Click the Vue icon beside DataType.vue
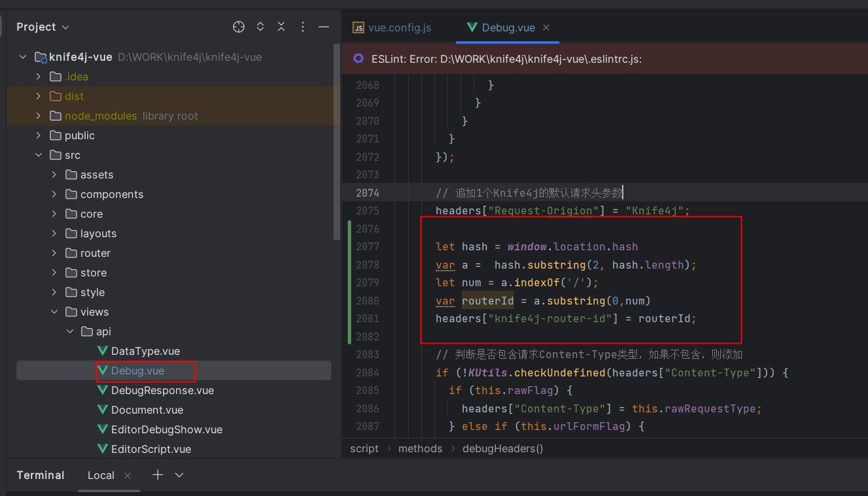The height and width of the screenshot is (496, 868). [x=102, y=351]
